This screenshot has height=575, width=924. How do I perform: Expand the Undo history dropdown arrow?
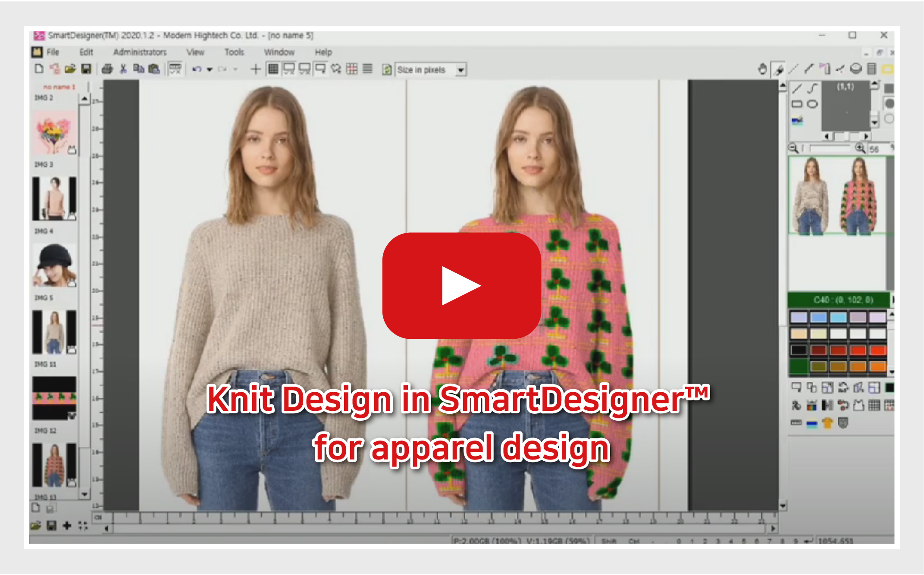click(210, 69)
